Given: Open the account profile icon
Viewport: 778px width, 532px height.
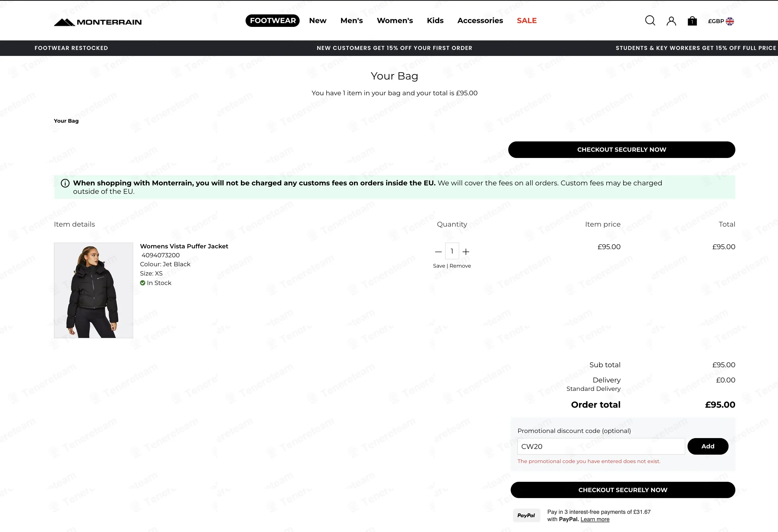Looking at the screenshot, I should 671,21.
